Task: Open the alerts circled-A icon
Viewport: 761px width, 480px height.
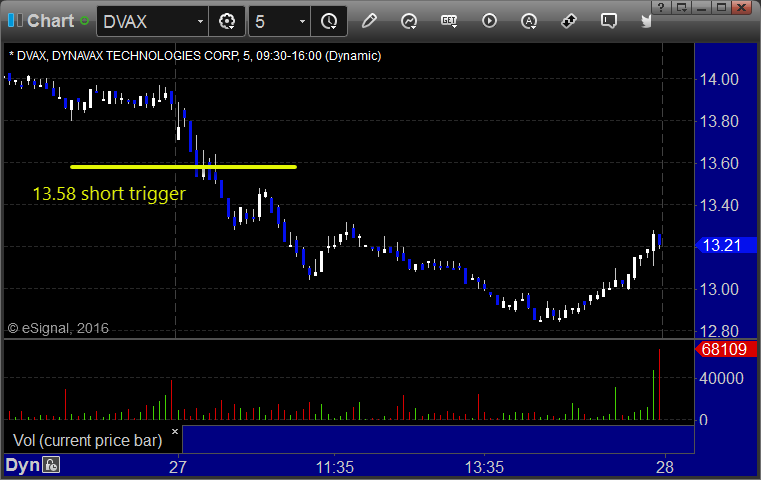Action: pyautogui.click(x=529, y=21)
